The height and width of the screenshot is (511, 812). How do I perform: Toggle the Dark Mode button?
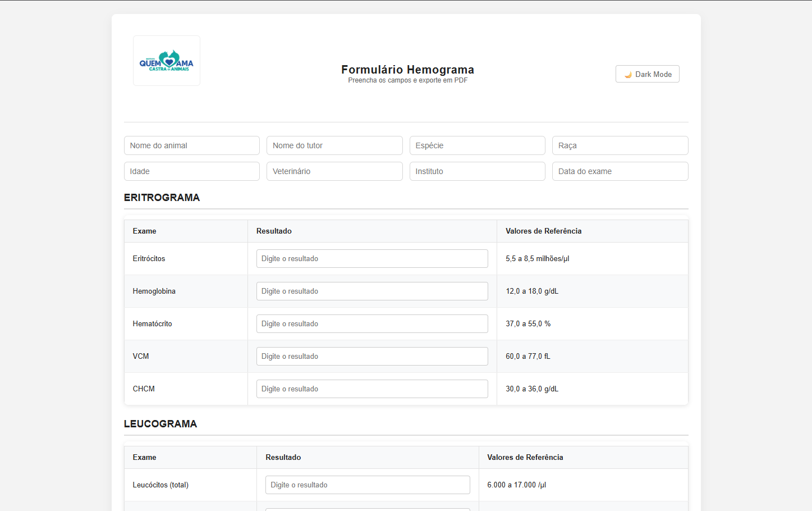coord(647,74)
